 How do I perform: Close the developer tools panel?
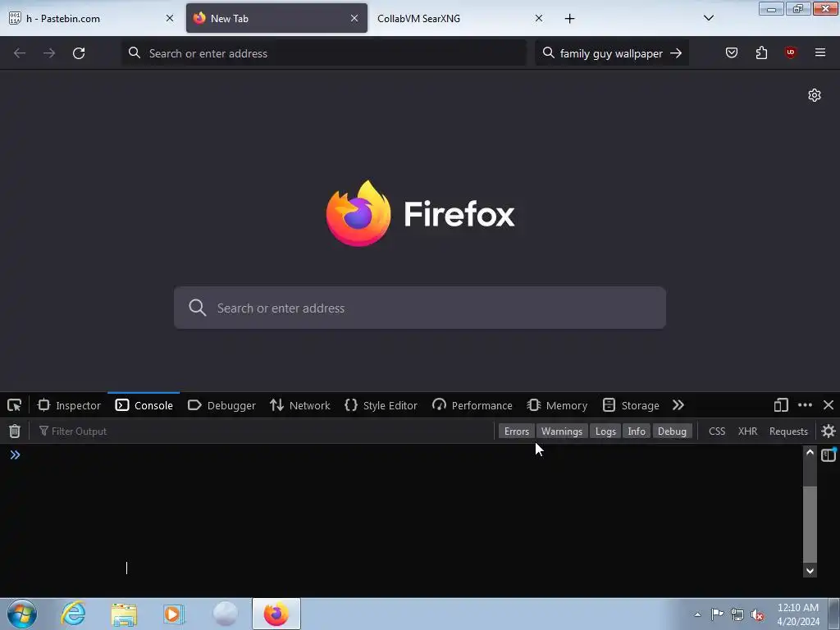click(x=829, y=405)
